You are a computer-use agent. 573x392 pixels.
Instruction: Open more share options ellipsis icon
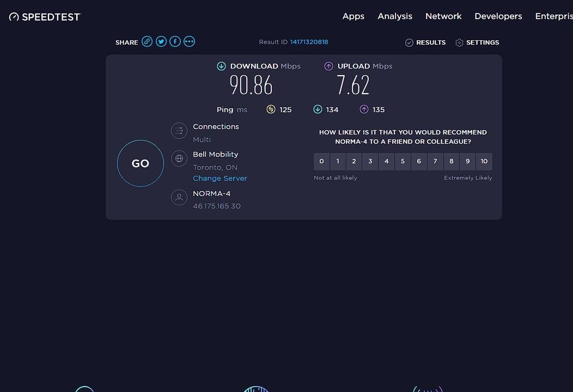tap(189, 41)
